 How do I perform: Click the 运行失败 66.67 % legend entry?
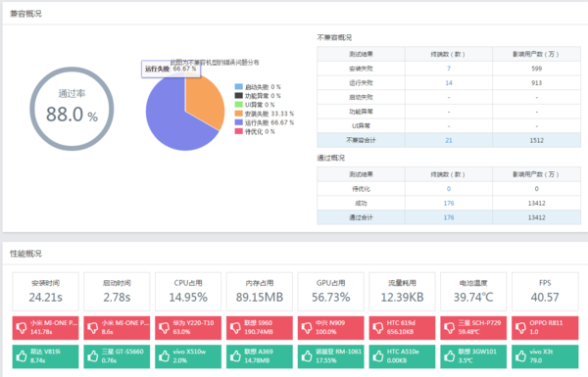(265, 122)
